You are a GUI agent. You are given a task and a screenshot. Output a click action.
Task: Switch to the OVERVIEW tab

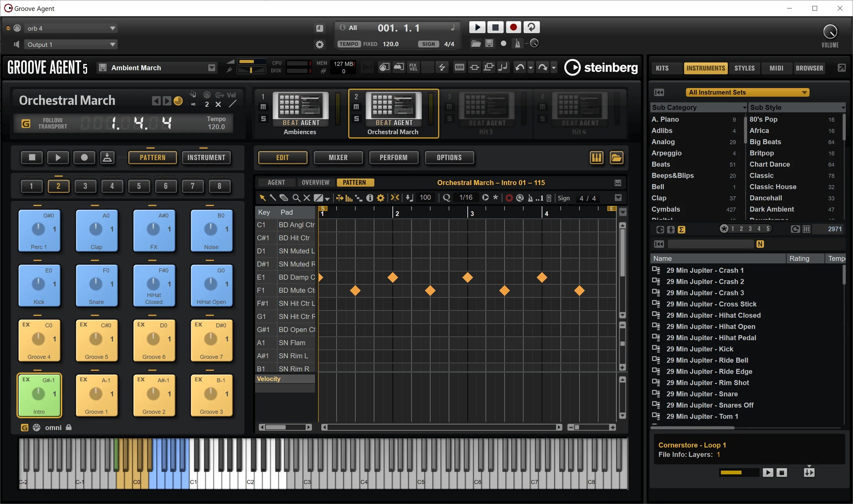tap(315, 183)
